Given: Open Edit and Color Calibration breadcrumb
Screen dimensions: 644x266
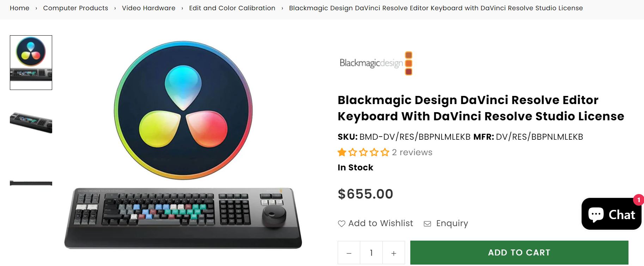Looking at the screenshot, I should [232, 8].
